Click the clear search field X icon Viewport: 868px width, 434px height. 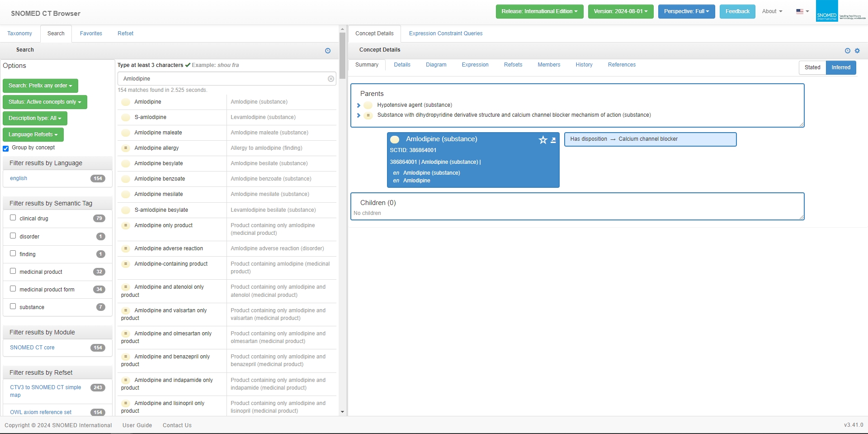coord(331,79)
